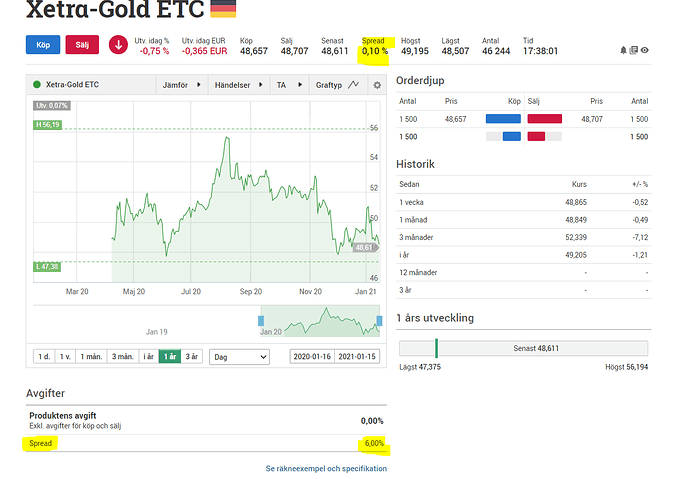Open Se räkneexempel och specifikation link
This screenshot has width=690, height=479.
click(x=326, y=468)
